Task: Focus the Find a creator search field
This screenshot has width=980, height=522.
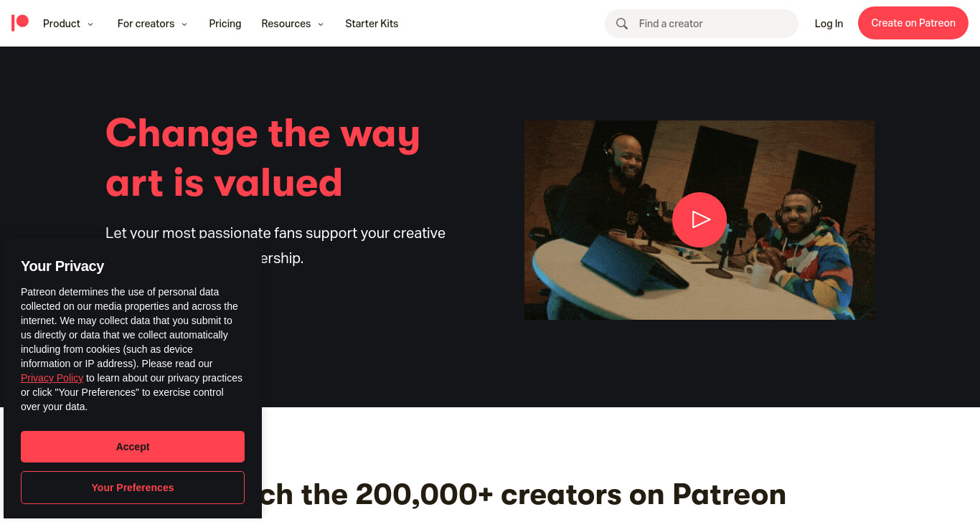Action: [x=702, y=24]
